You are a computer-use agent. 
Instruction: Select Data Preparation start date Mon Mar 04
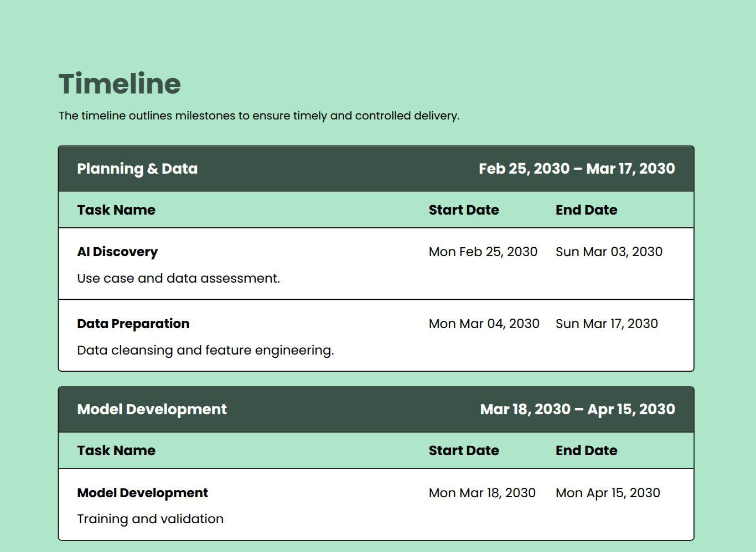484,324
